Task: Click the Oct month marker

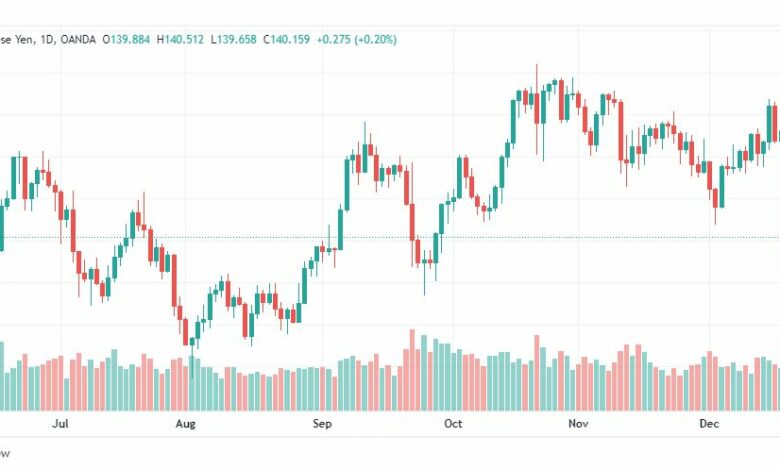Action: click(x=453, y=424)
